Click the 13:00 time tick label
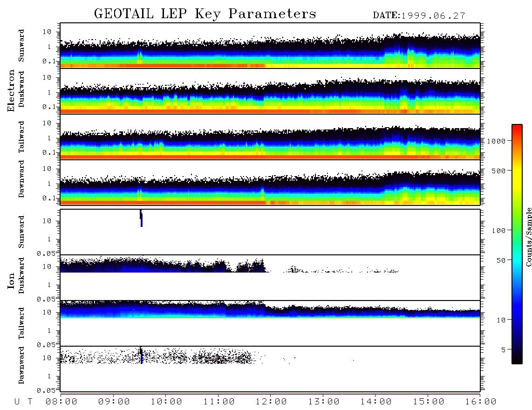 coord(324,402)
